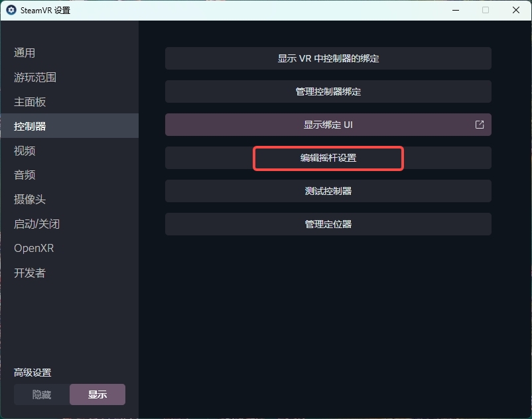Open 管理定位器

coord(328,224)
